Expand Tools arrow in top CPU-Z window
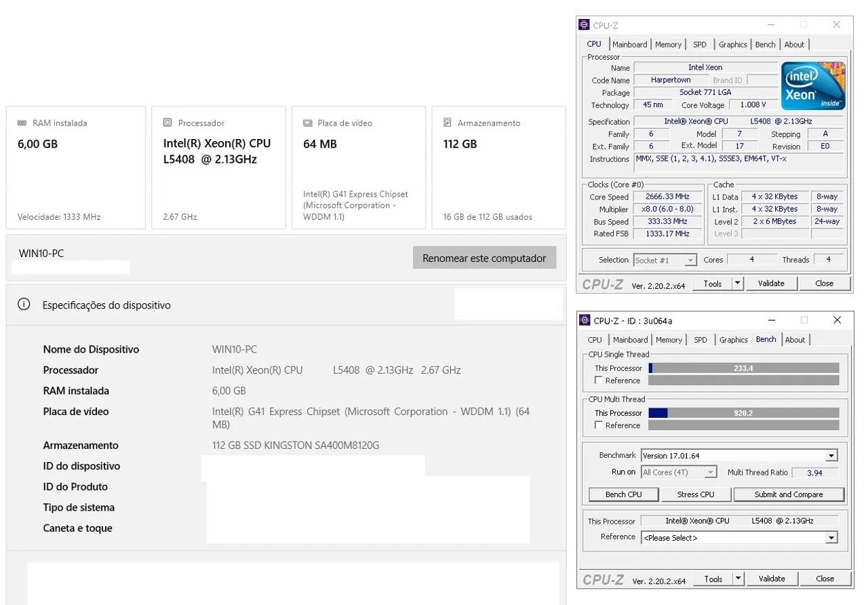868x605 pixels. click(x=738, y=284)
